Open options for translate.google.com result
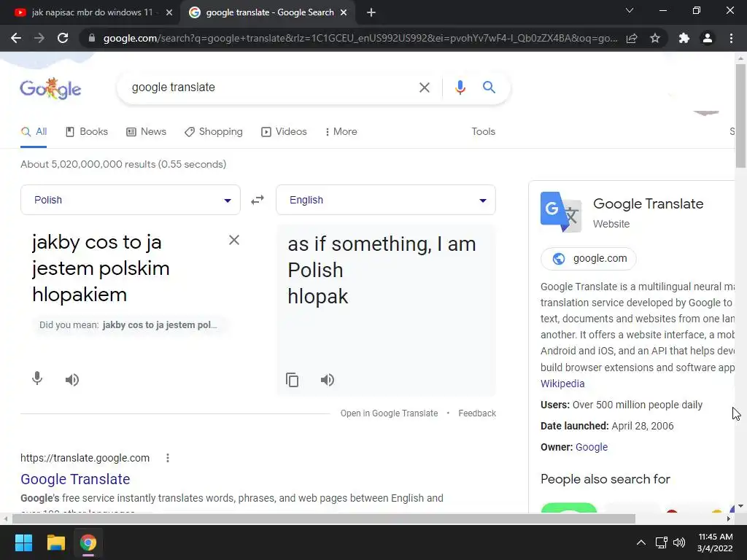Viewport: 747px width, 560px height. pos(168,458)
